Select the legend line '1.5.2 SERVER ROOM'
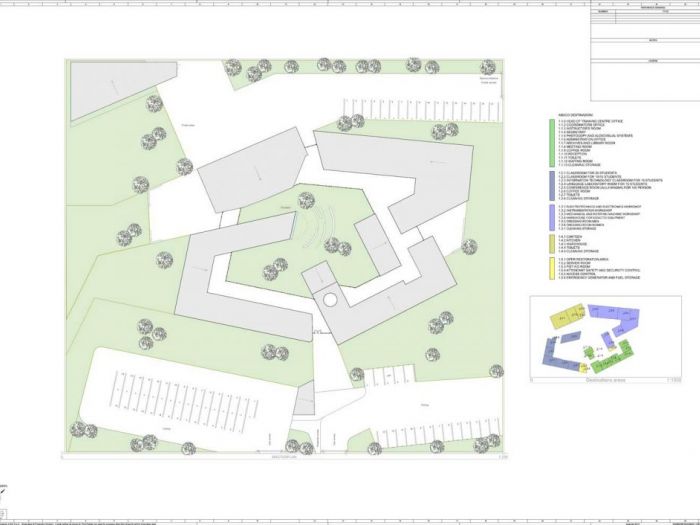 (x=574, y=263)
